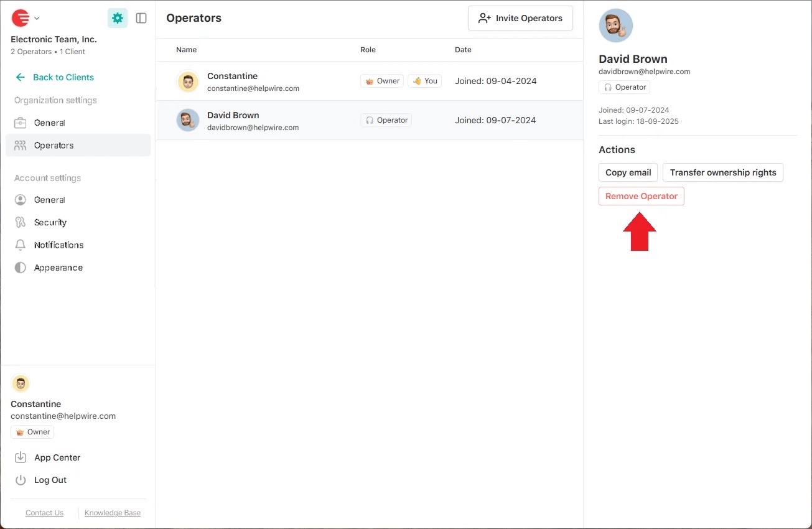Open Organization General settings
812x529 pixels.
coord(78,123)
